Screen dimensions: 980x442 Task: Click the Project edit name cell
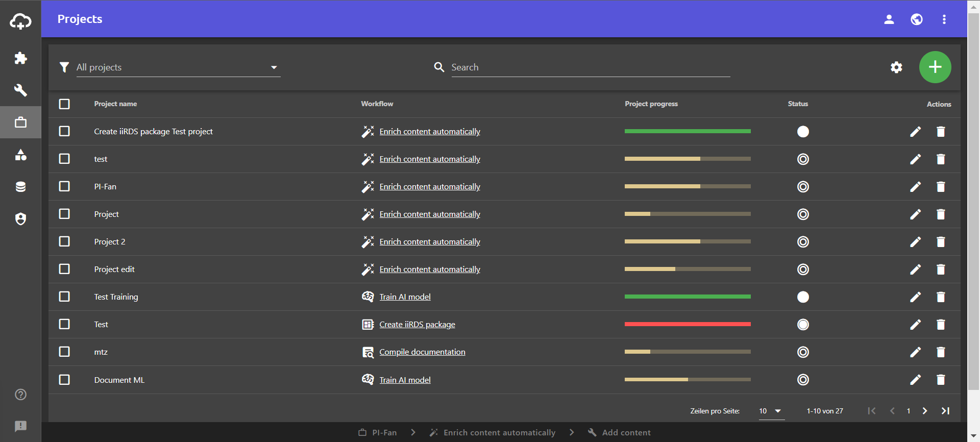click(114, 269)
